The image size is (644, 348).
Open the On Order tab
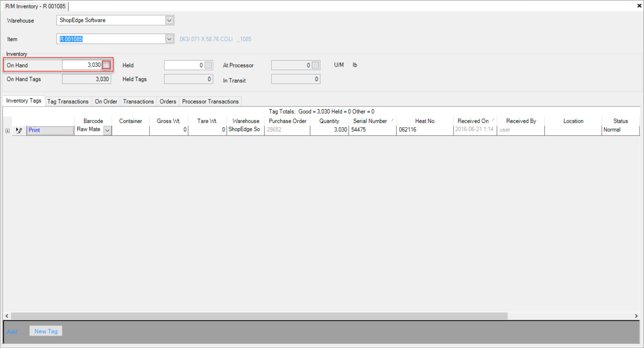pyautogui.click(x=106, y=101)
